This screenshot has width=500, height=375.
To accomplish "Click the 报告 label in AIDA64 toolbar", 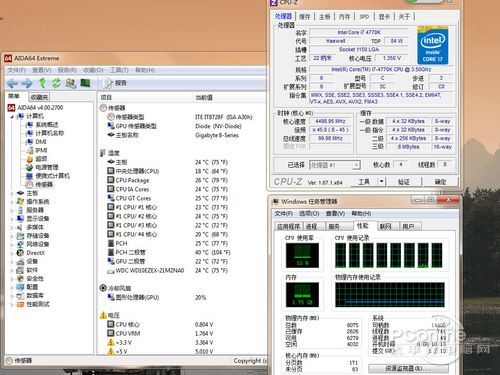I will (x=121, y=83).
